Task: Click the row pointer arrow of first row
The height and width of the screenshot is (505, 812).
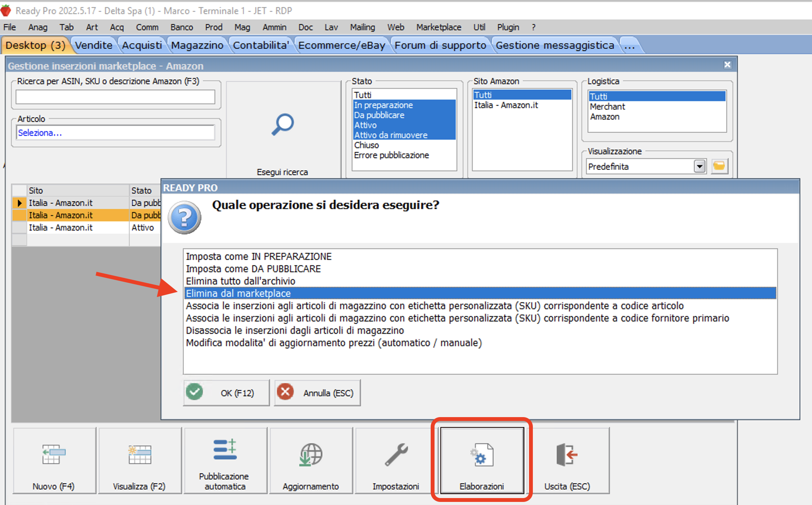Action: 19,203
